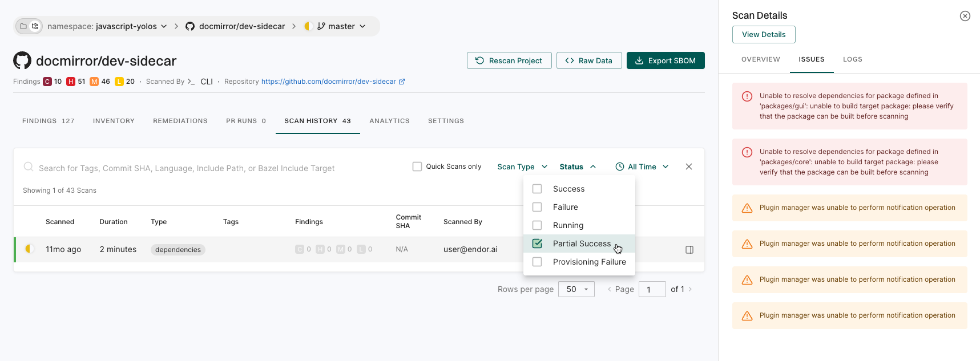Click the error icon on packages/core issue
The width and height of the screenshot is (980, 361).
click(x=747, y=152)
